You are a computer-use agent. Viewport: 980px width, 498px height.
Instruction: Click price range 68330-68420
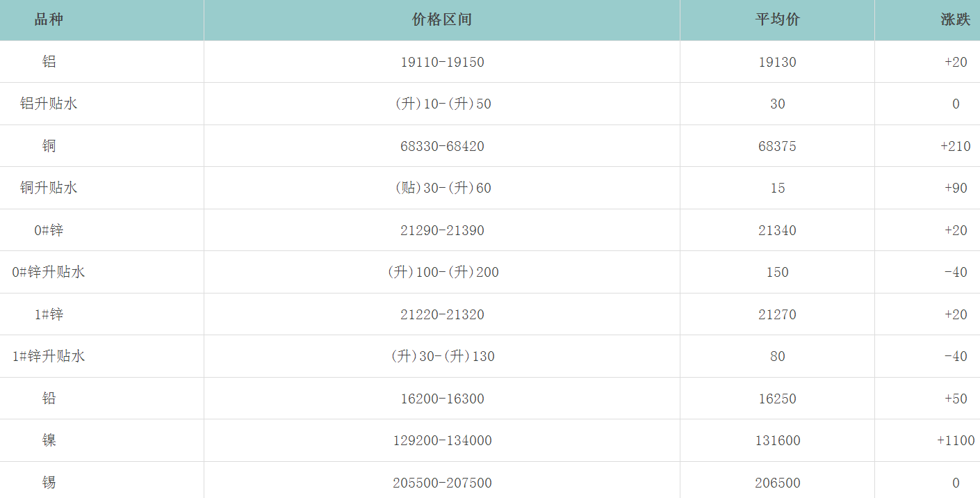pos(442,146)
